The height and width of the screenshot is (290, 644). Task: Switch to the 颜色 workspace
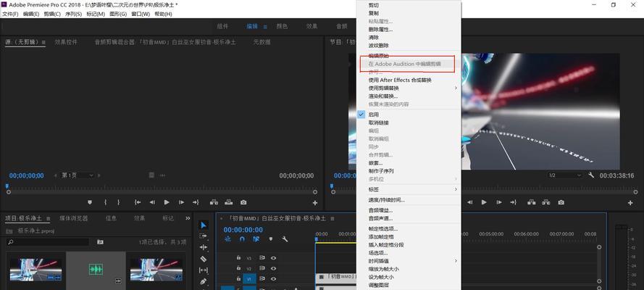pyautogui.click(x=282, y=26)
